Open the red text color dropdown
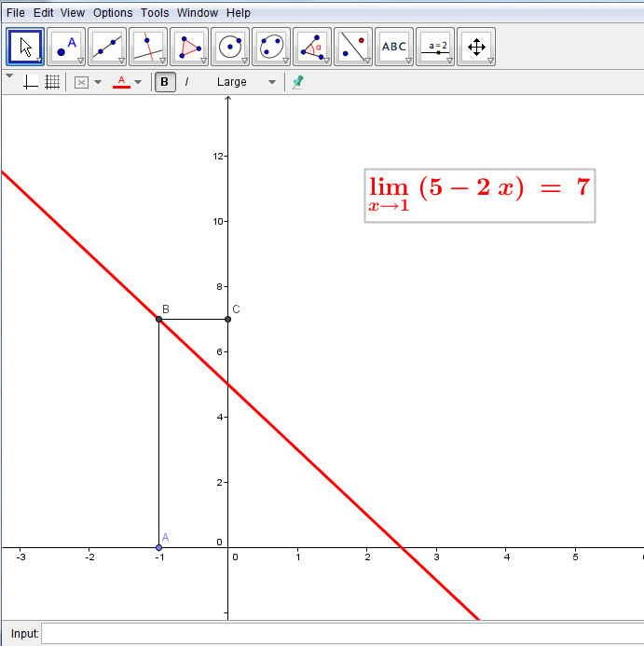 click(x=138, y=82)
